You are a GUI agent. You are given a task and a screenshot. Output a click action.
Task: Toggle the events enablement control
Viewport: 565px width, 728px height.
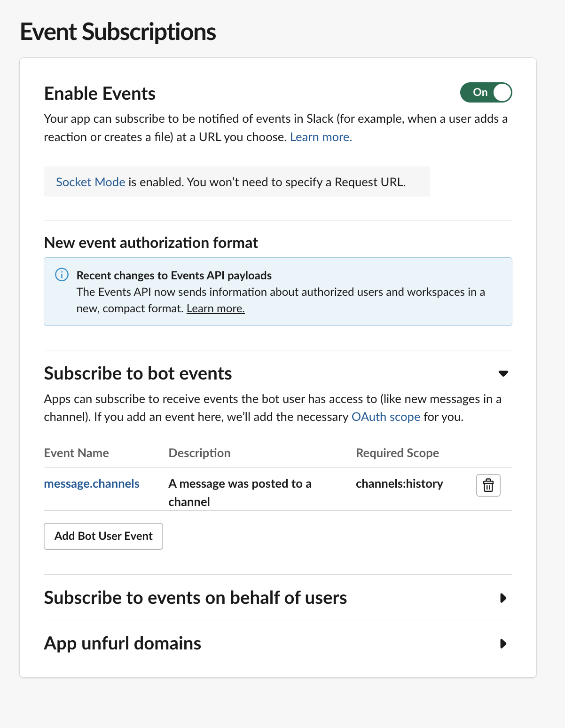486,93
